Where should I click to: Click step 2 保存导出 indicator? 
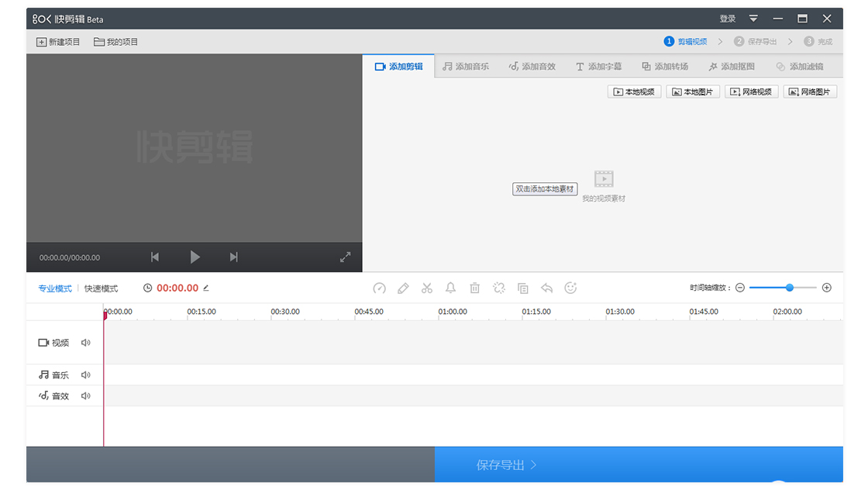tap(756, 42)
